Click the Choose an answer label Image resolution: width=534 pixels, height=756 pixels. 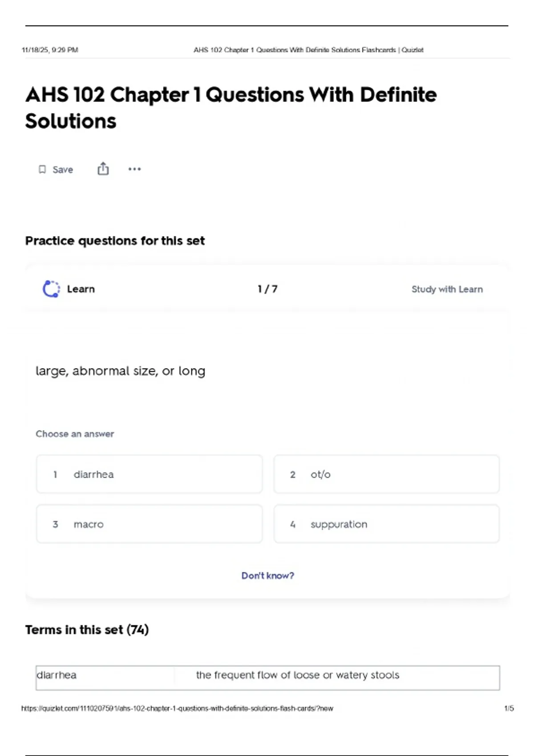[75, 434]
